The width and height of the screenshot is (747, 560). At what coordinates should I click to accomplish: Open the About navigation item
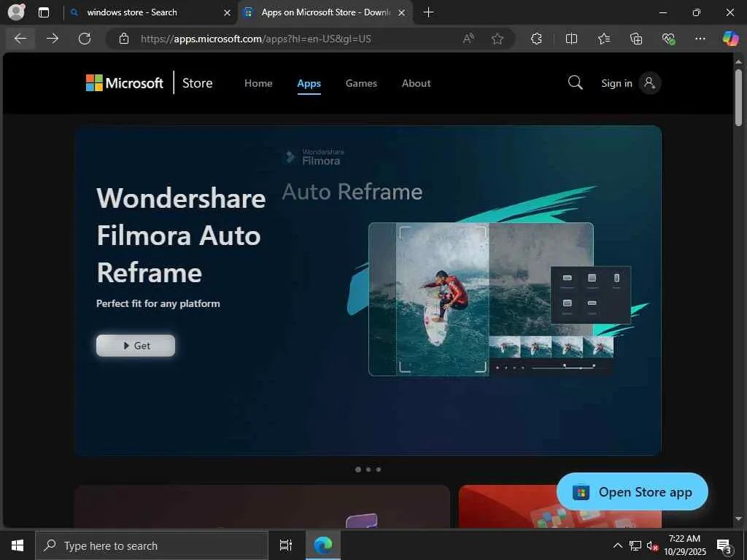(416, 83)
